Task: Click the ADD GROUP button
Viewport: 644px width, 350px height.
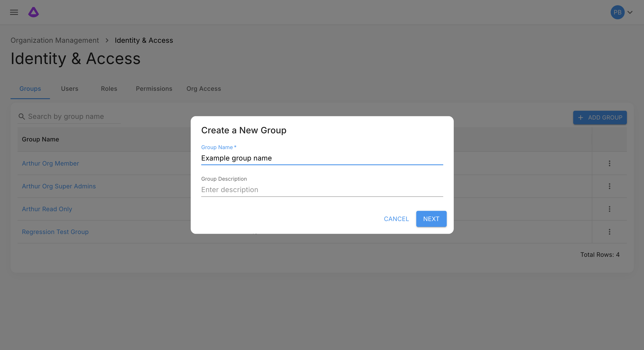Action: point(600,118)
